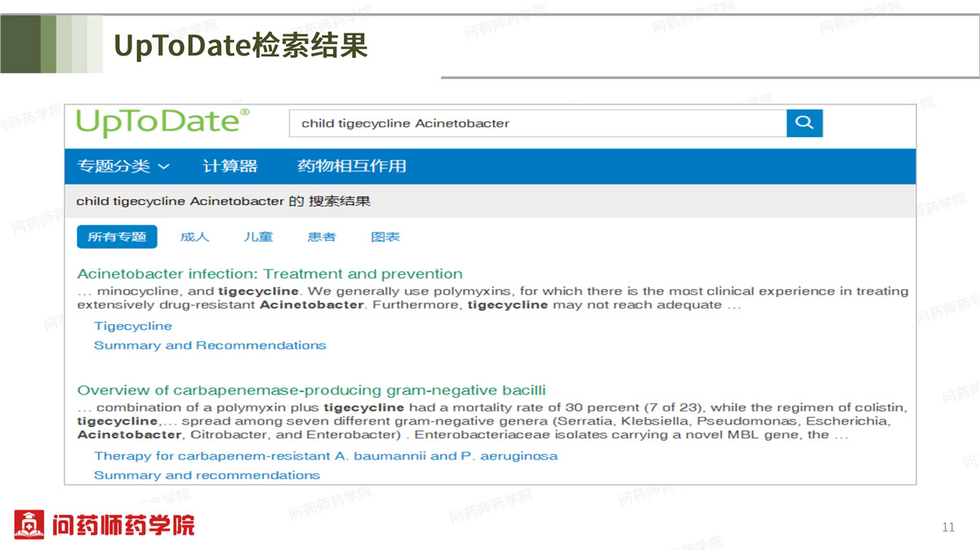The image size is (980, 551).
Task: Open 'Summary and recommendations' under carbapenemase overview
Action: tap(207, 475)
